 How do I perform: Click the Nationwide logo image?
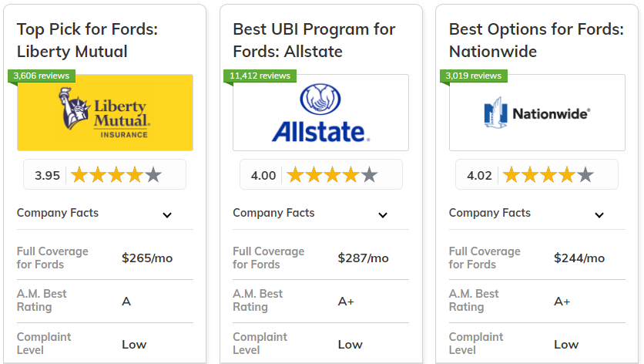537,113
